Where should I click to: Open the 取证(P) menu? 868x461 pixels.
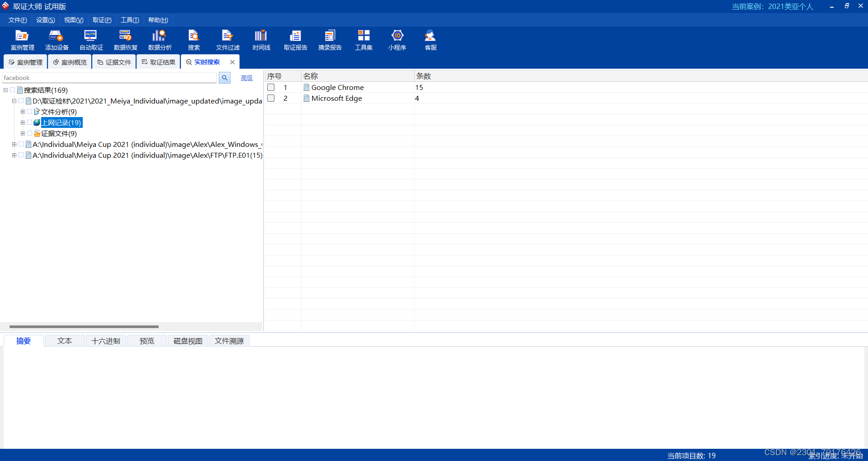(102, 20)
